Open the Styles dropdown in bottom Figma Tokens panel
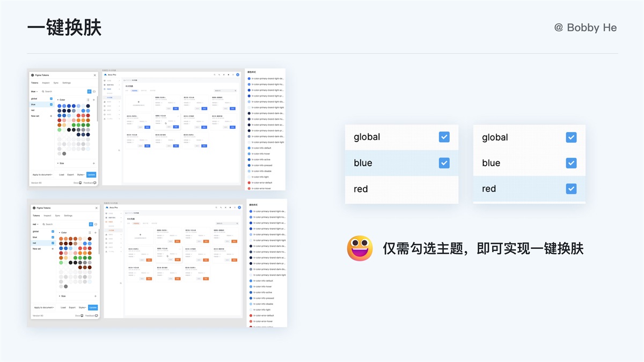Screen dimensions: 644x362 click(82, 308)
